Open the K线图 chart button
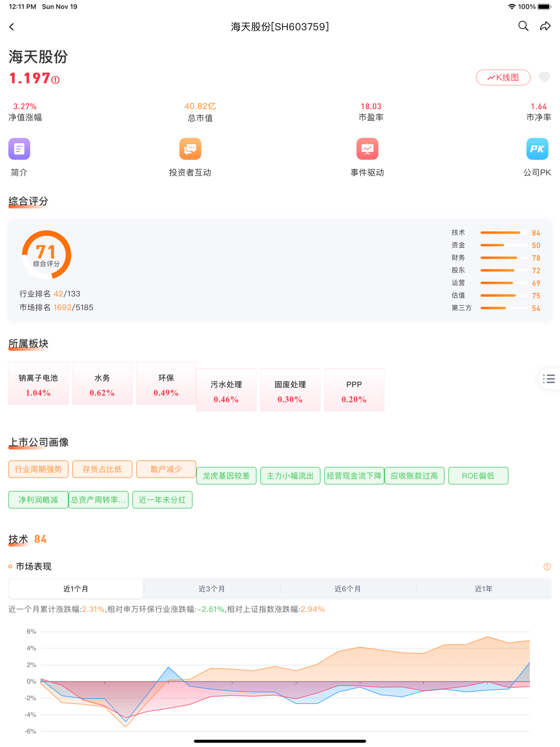The image size is (560, 747). pos(503,77)
